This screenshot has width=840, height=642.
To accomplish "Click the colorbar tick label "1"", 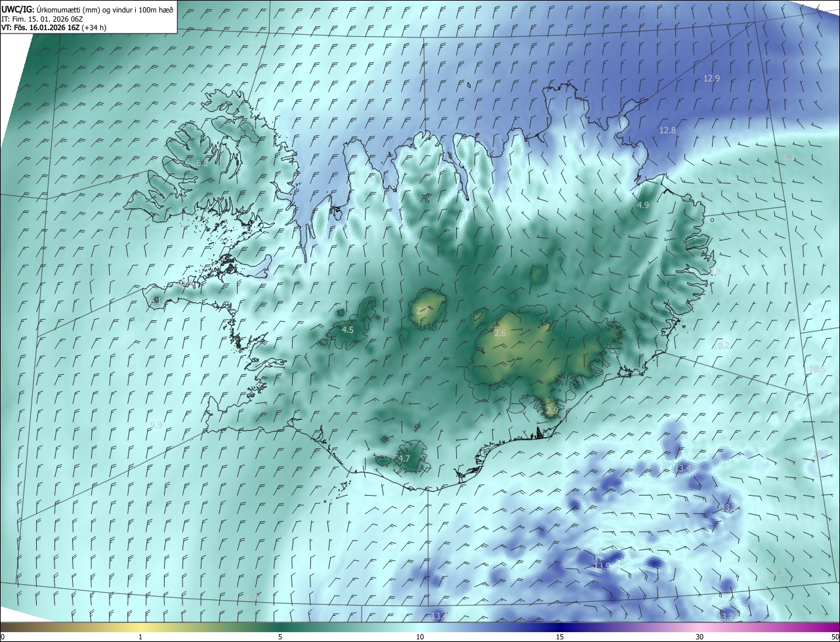I will [x=140, y=637].
